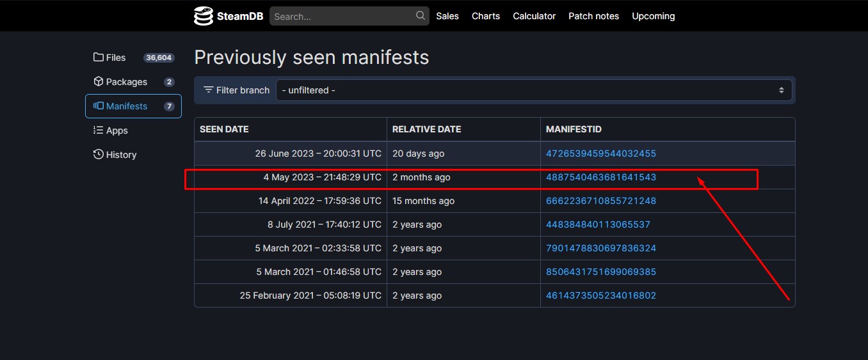Click the '20 days ago' cell

pyautogui.click(x=463, y=153)
